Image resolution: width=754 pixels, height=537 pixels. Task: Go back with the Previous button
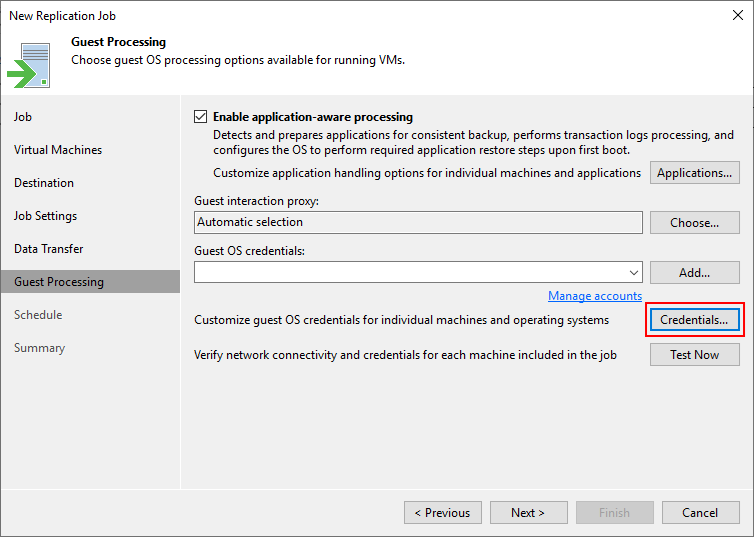tap(443, 512)
